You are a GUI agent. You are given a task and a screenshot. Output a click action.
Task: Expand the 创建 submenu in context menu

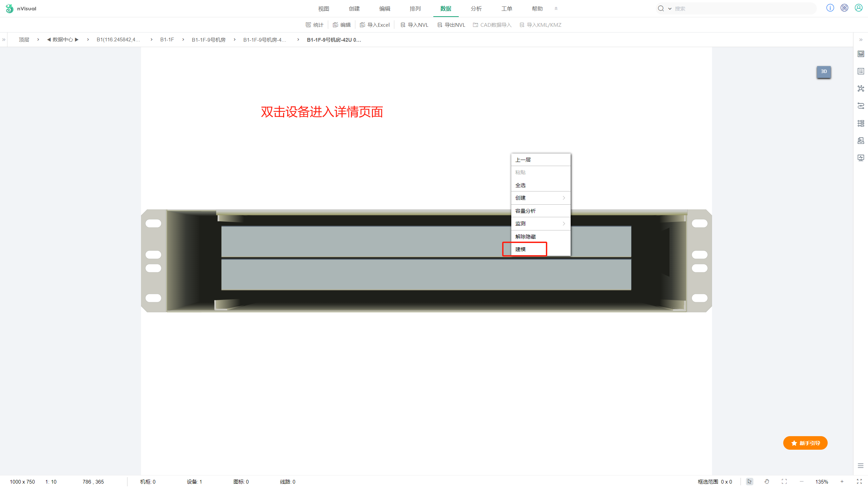pyautogui.click(x=540, y=198)
